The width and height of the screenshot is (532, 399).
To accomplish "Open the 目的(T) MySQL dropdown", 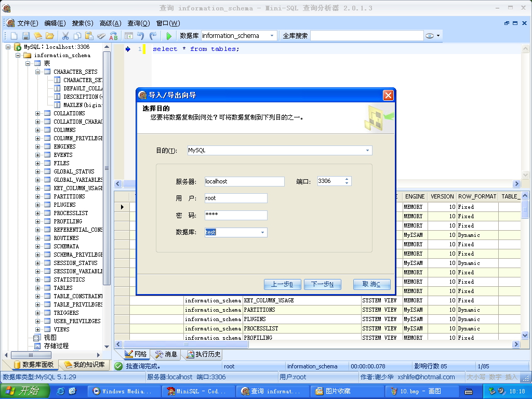I will pos(367,150).
